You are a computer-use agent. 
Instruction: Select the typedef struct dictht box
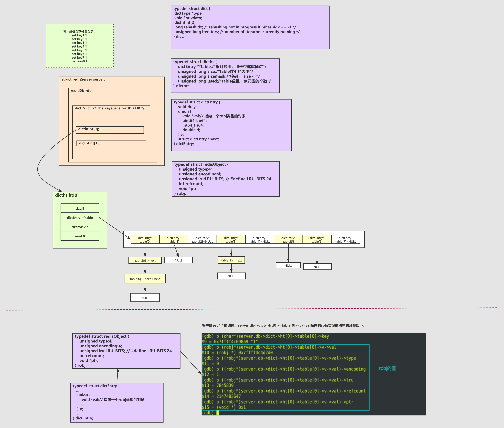click(225, 76)
